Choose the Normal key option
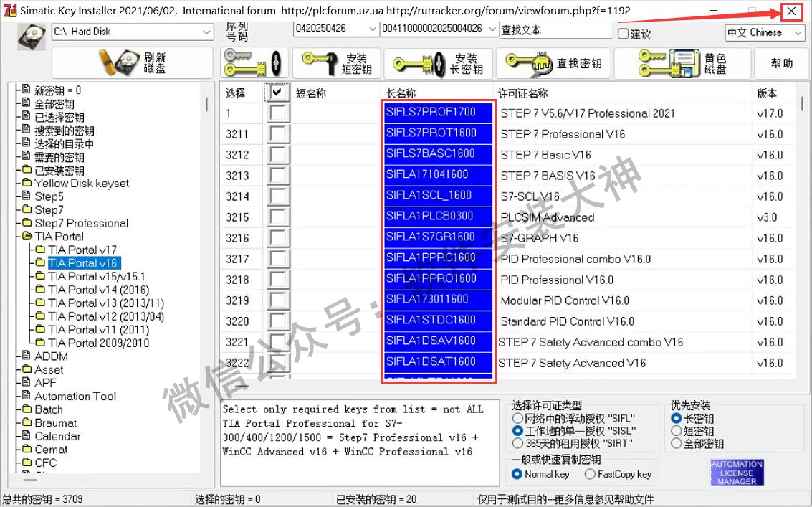Screen dimensions: 812x507 click(516, 474)
